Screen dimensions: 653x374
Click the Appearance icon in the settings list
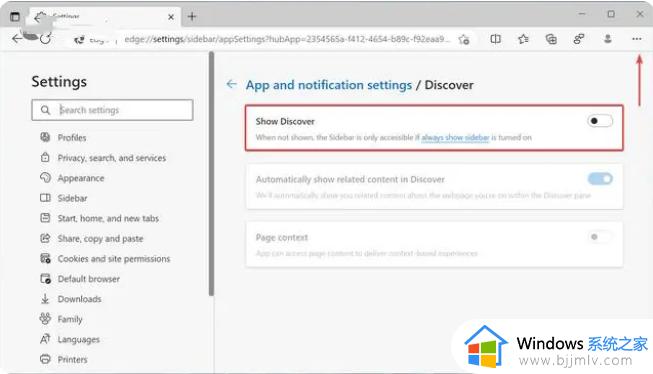45,177
